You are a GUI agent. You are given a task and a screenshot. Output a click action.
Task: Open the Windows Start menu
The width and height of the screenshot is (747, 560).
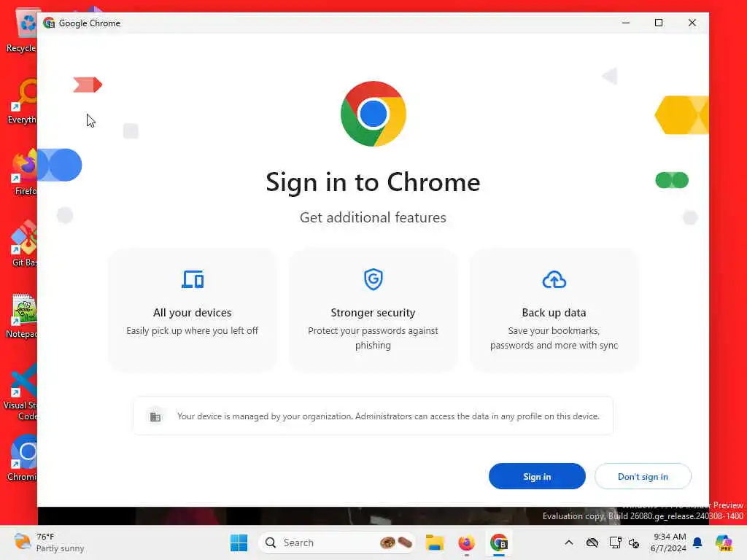point(239,542)
